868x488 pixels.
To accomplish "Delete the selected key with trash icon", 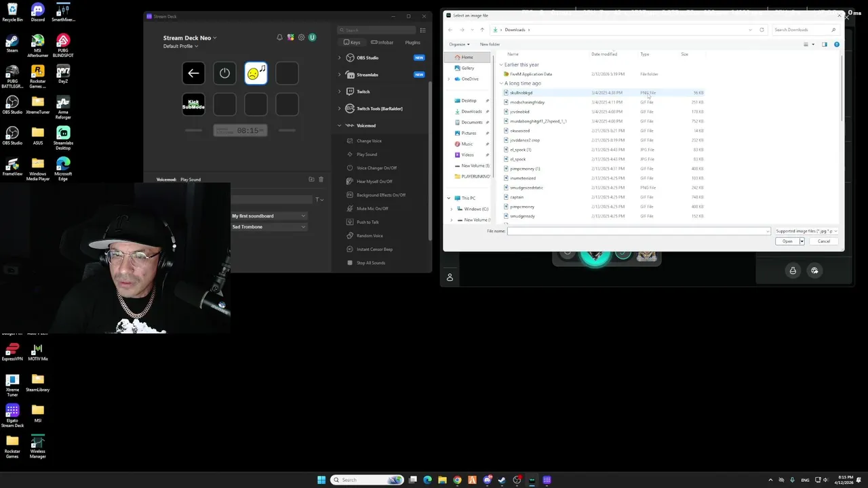I will point(321,180).
